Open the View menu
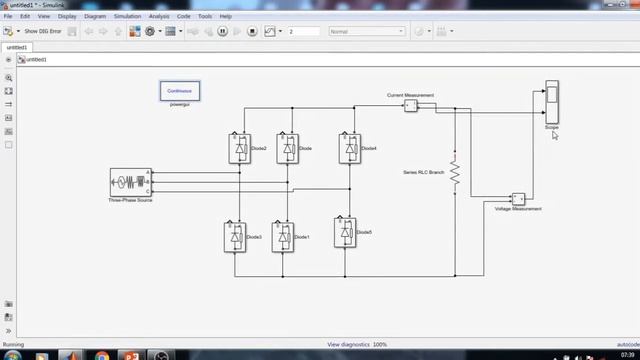The height and width of the screenshot is (360, 640). tap(44, 16)
